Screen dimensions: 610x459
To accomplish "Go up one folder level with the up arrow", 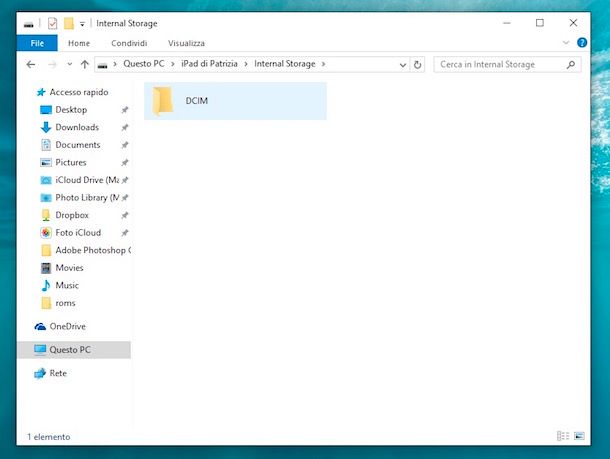I will [85, 64].
